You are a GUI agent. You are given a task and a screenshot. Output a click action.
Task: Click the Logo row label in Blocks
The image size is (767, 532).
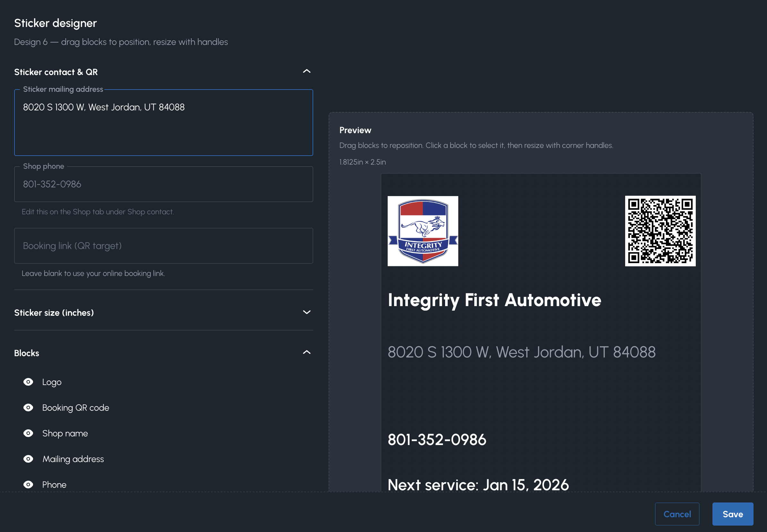click(52, 382)
